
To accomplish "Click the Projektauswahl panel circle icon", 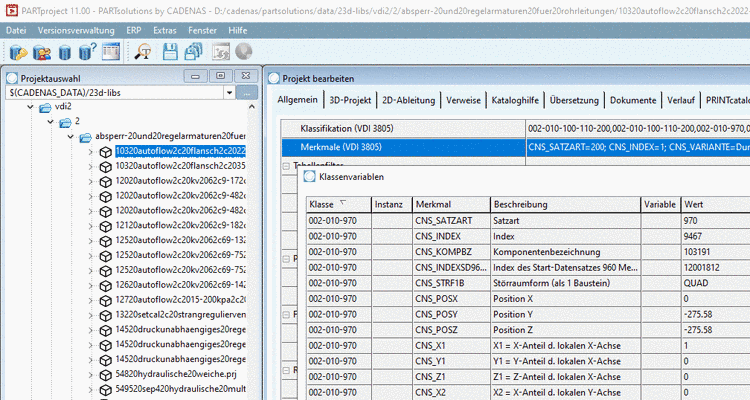I will point(12,78).
